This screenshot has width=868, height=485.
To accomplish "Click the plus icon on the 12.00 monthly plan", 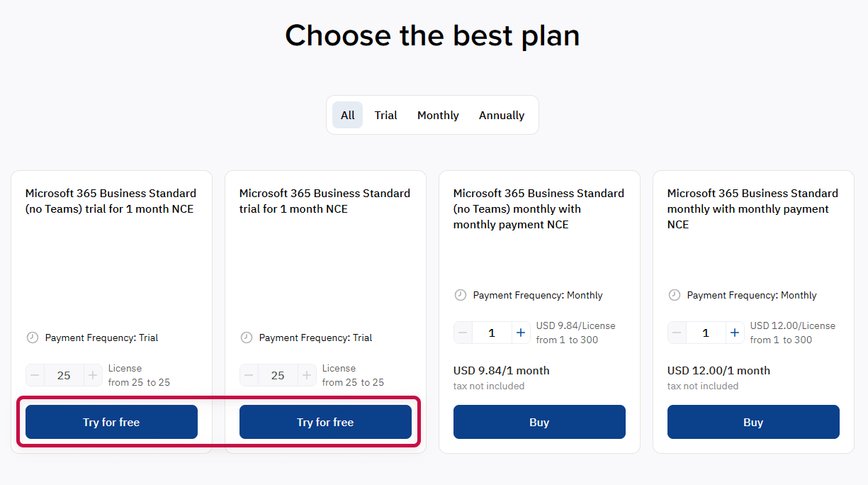I will [735, 332].
